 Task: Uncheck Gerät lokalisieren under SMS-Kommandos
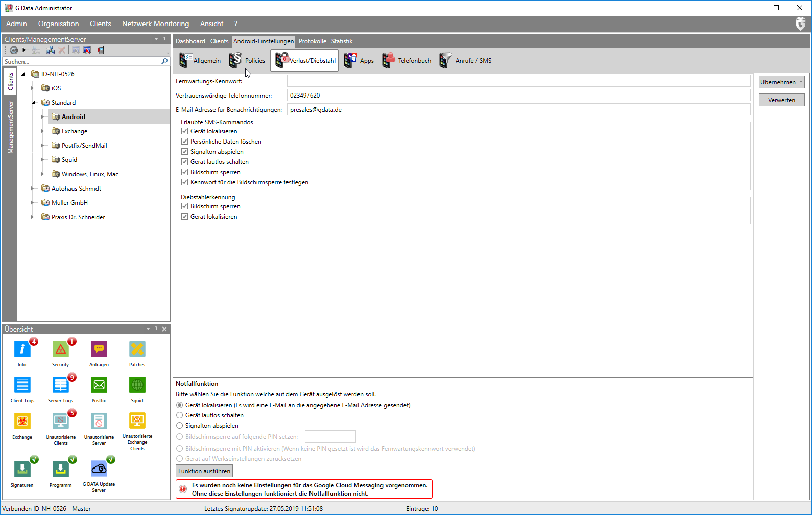184,131
